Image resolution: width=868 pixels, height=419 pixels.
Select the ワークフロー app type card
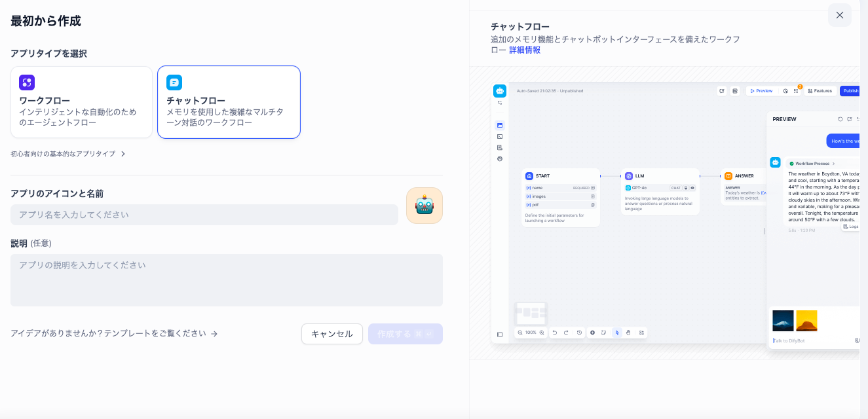pyautogui.click(x=81, y=102)
